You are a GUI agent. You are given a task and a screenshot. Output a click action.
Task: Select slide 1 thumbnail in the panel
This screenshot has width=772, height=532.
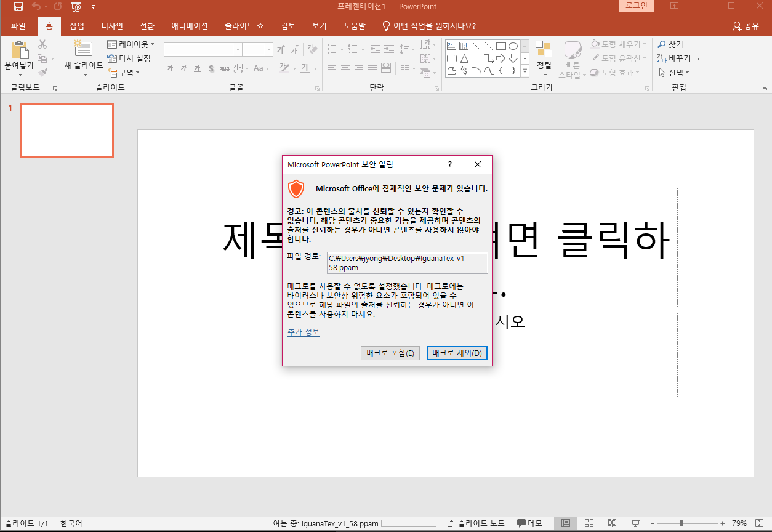pyautogui.click(x=66, y=130)
